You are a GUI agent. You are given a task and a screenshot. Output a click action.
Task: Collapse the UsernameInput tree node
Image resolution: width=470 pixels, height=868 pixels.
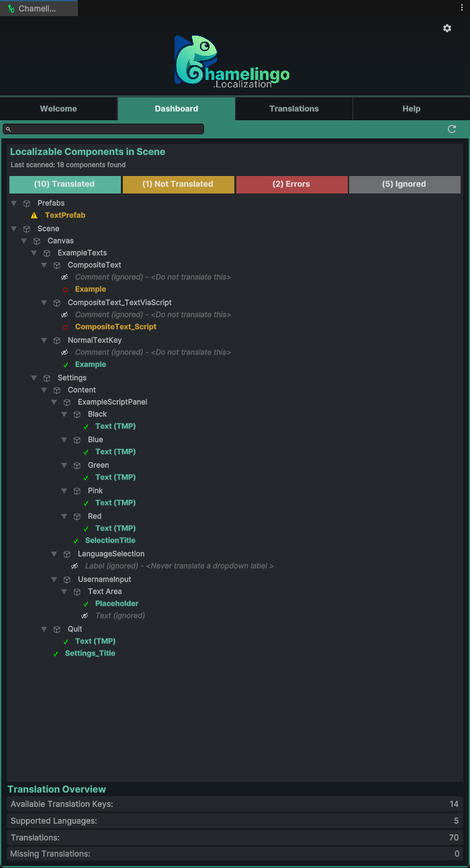pyautogui.click(x=54, y=580)
